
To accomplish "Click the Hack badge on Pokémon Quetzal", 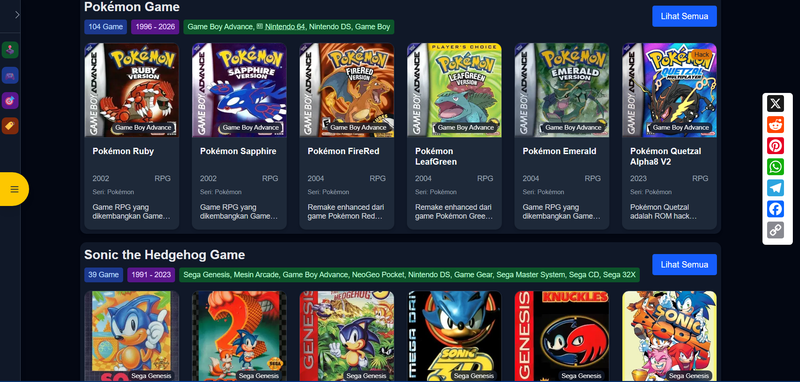I will (702, 54).
